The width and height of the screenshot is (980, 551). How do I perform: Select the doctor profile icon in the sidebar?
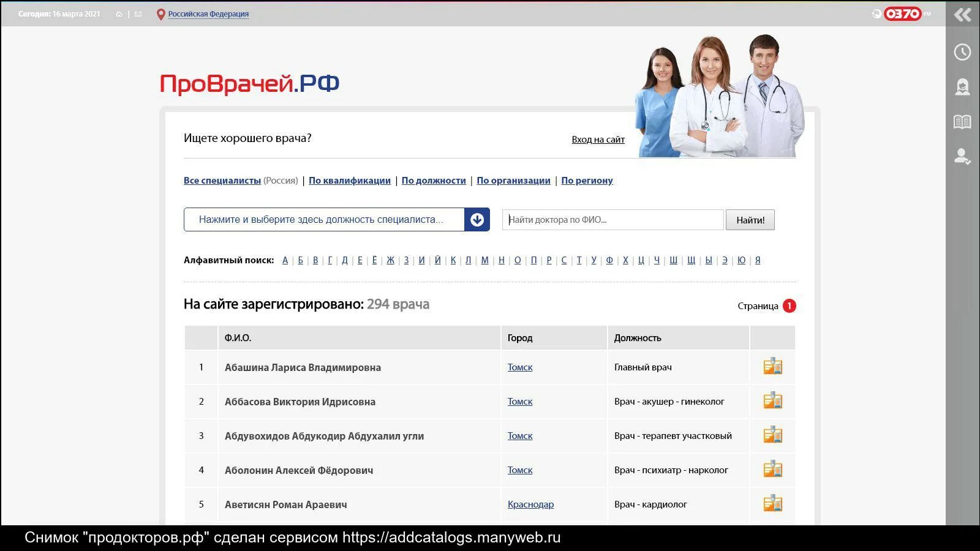[x=961, y=87]
